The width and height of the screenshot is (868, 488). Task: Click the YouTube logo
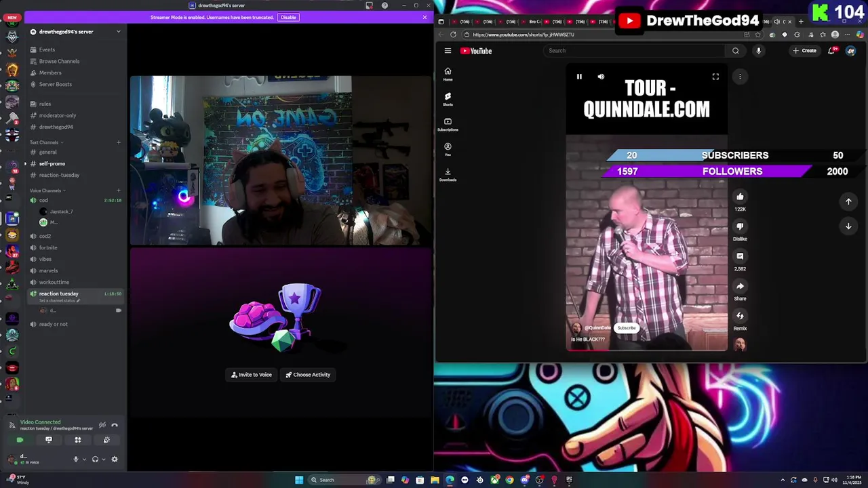point(476,51)
